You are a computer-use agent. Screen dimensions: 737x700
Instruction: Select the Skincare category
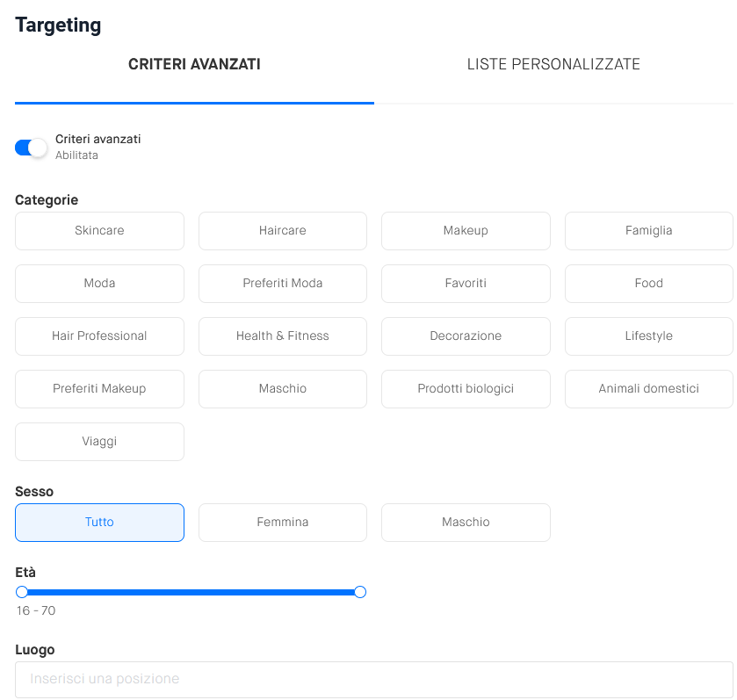[x=99, y=231]
